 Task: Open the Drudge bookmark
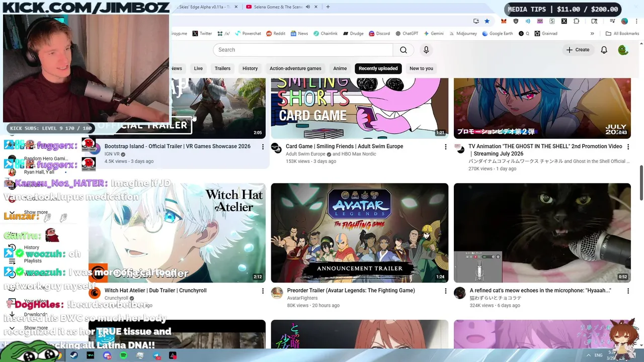pyautogui.click(x=353, y=34)
